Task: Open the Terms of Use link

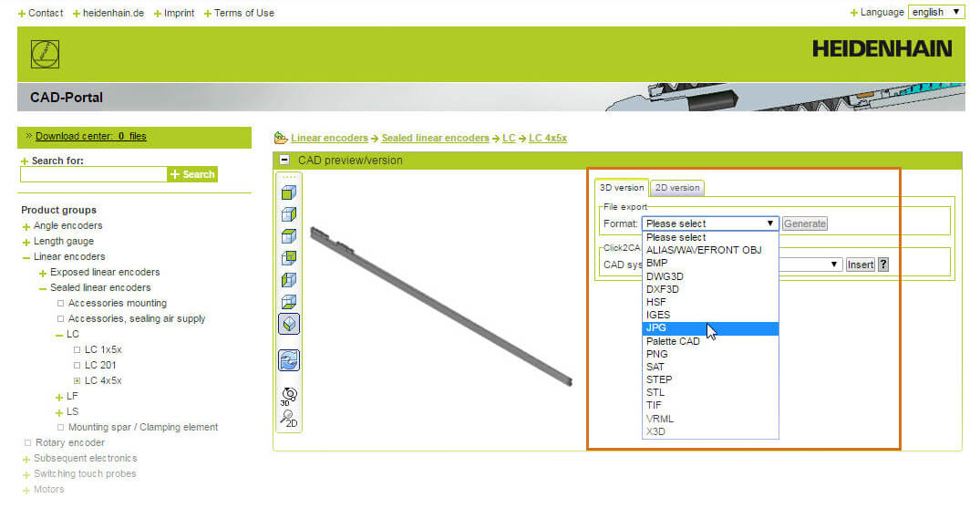Action: pos(243,13)
